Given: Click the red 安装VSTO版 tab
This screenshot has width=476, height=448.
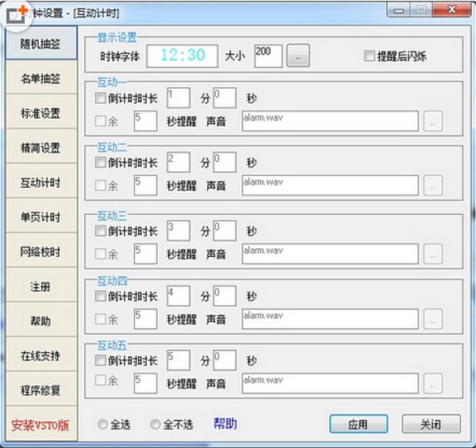Looking at the screenshot, I should point(41,424).
